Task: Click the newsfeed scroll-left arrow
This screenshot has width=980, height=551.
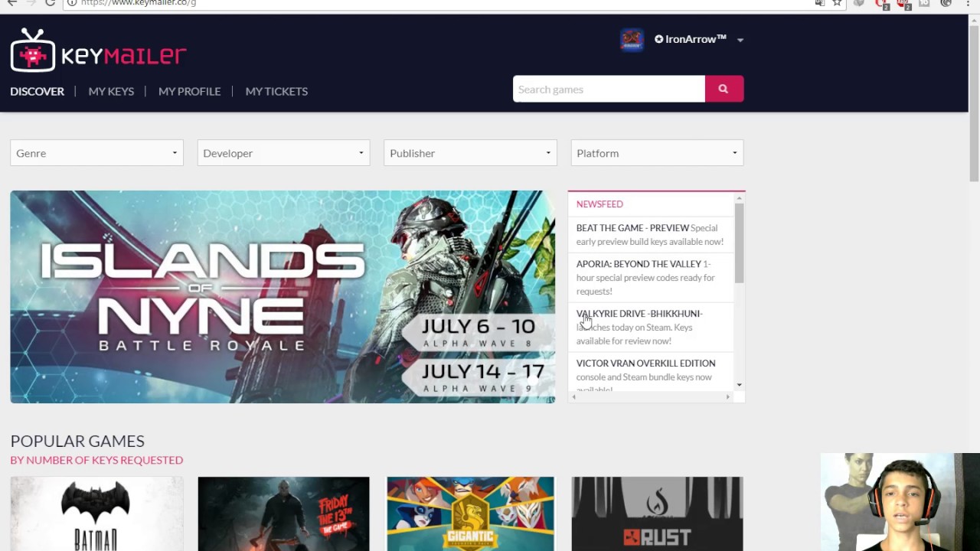Action: pyautogui.click(x=573, y=396)
